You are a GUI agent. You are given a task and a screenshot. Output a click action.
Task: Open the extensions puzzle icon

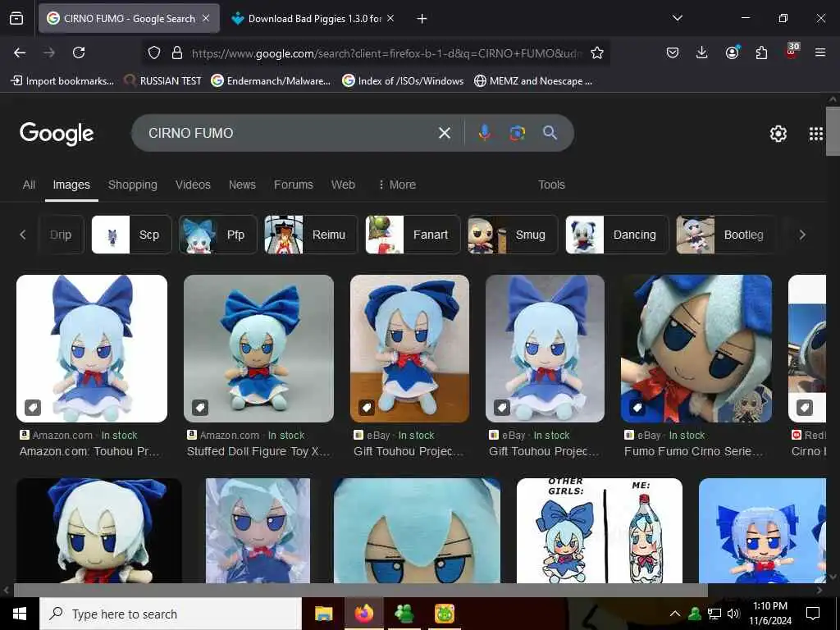(x=761, y=52)
